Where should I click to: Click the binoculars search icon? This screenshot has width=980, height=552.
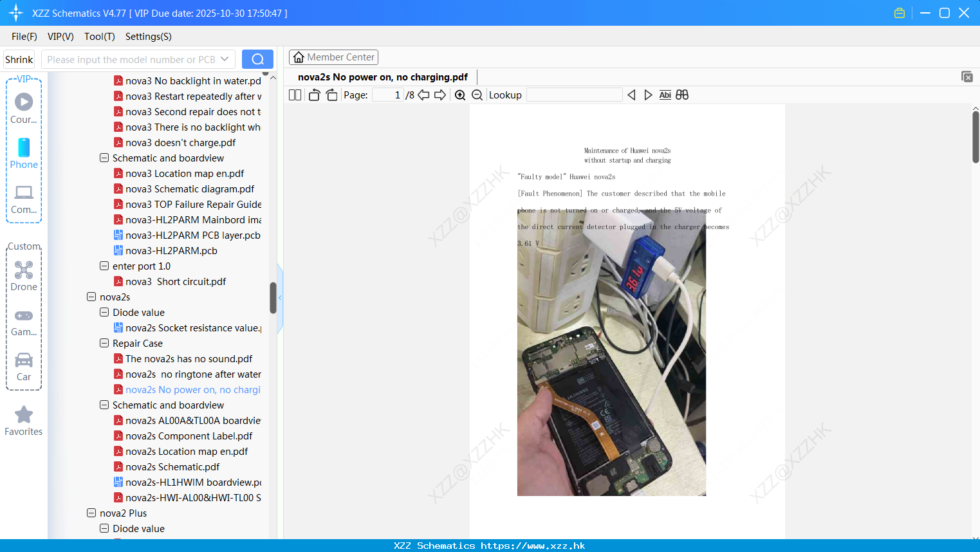[x=682, y=95]
